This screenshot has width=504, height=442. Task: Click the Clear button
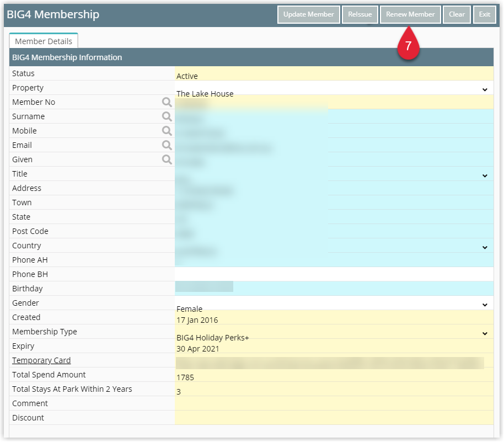[x=457, y=14]
